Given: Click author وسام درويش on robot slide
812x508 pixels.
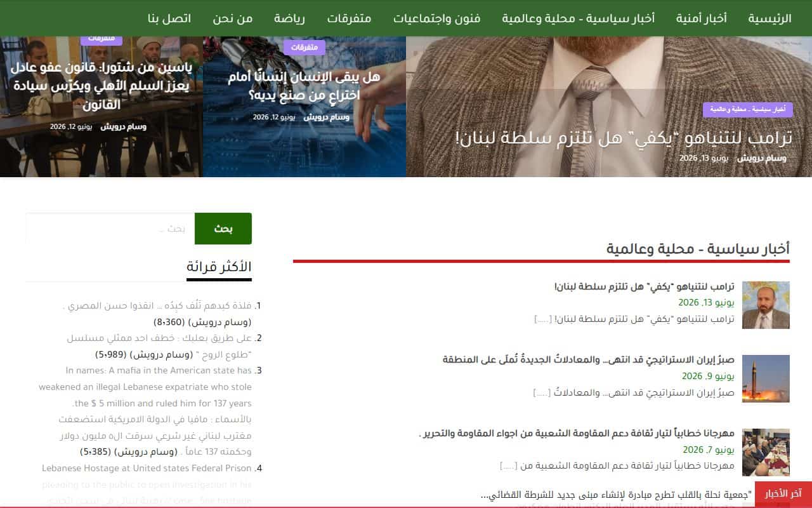Looking at the screenshot, I should pos(326,117).
